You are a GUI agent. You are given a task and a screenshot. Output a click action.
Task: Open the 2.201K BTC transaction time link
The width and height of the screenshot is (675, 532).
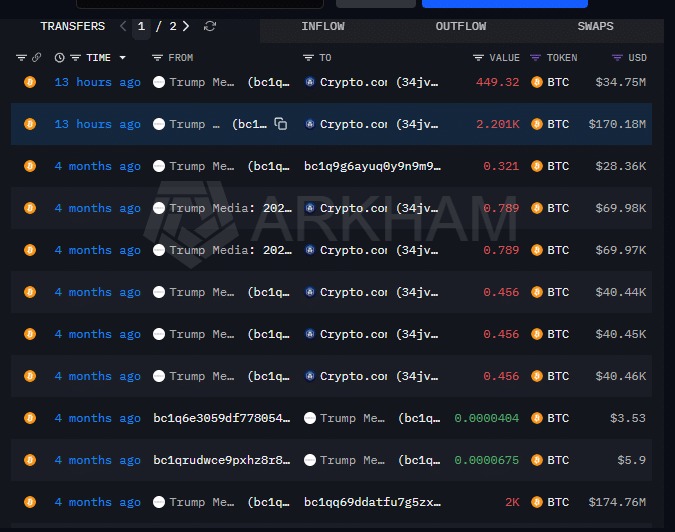[98, 124]
